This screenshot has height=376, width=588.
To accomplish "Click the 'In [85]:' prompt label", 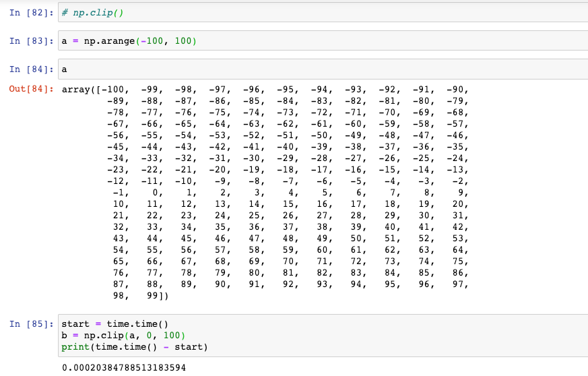I will tap(32, 324).
